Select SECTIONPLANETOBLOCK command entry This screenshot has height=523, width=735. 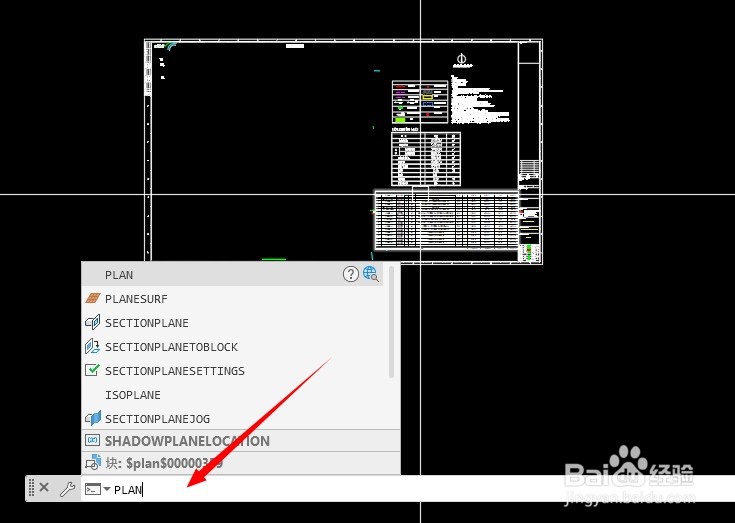pos(232,347)
